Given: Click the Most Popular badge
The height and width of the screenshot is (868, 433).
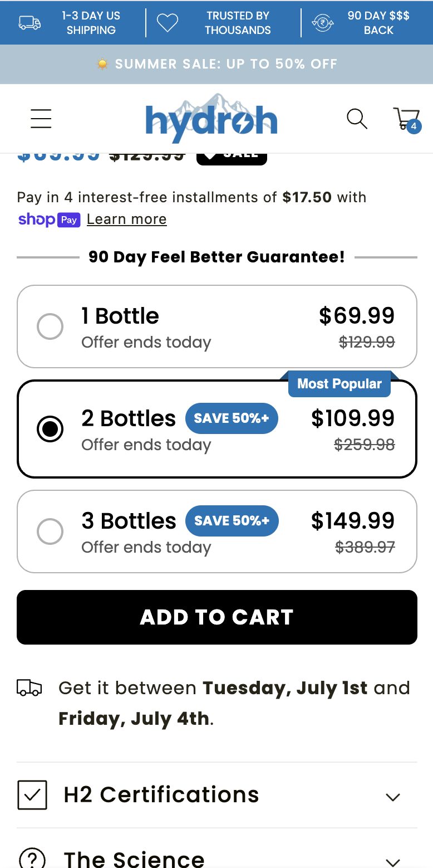Looking at the screenshot, I should point(339,384).
